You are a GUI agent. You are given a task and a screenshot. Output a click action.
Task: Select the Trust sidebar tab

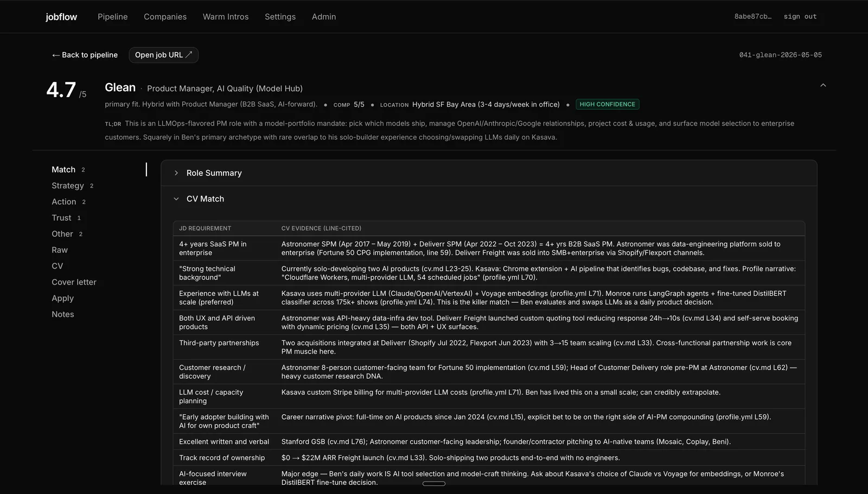[x=66, y=218]
